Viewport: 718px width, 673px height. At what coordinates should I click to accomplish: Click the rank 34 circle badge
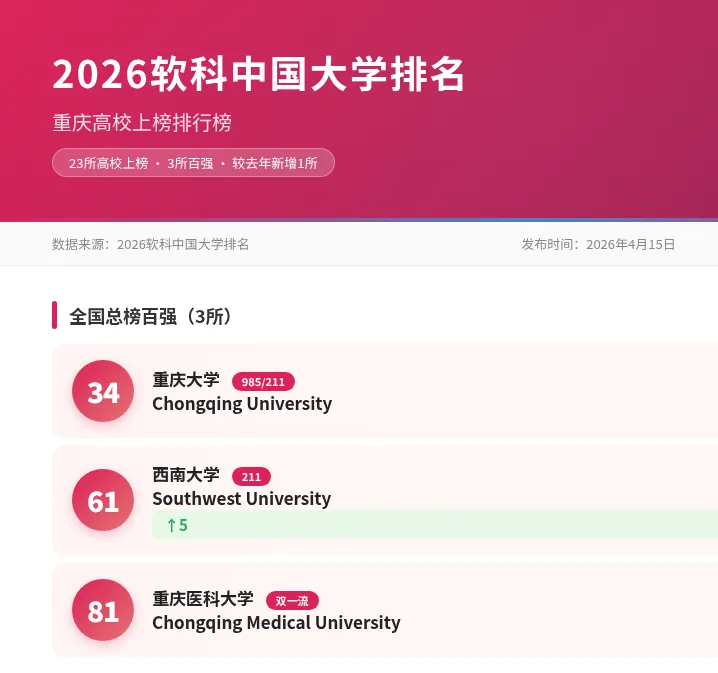click(103, 391)
